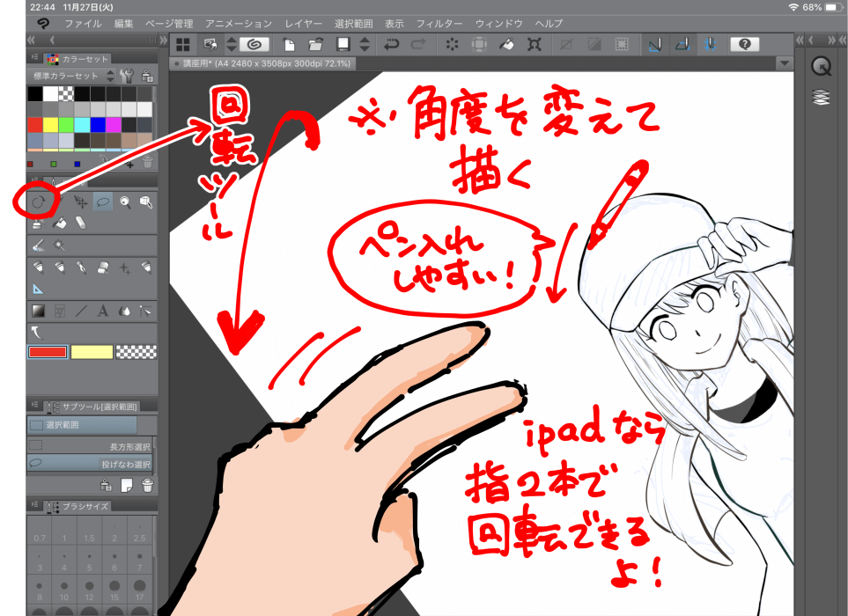Open stepper beside Clip Studio button

pyautogui.click(x=231, y=44)
